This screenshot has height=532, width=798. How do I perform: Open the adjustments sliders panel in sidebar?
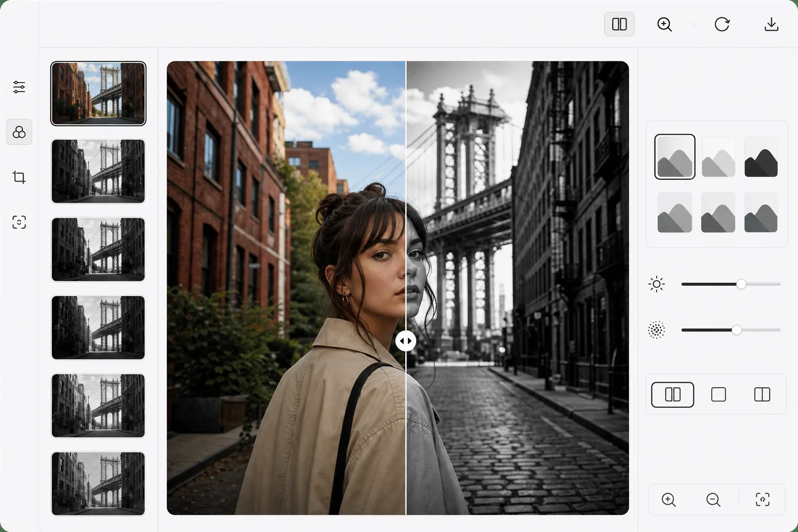coord(19,87)
